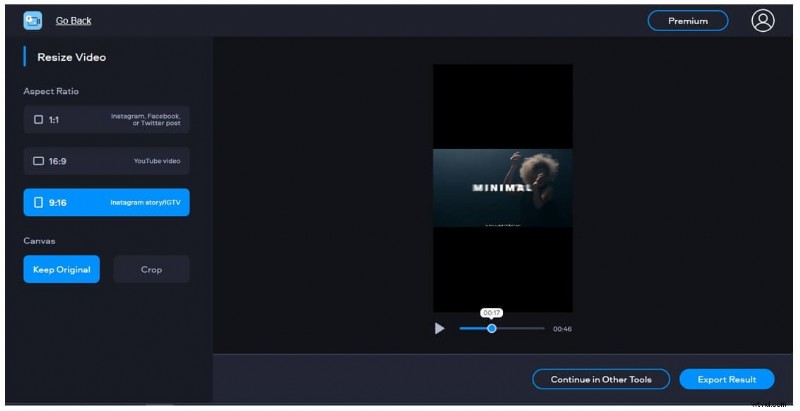This screenshot has width=800, height=411.
Task: Click the Aspect Ratio section label
Action: (x=51, y=91)
